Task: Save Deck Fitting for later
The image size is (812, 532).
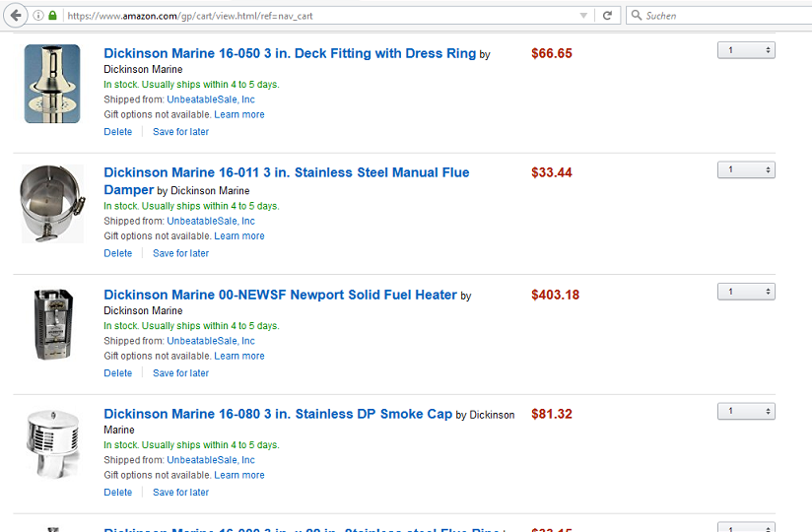Action: 180,132
